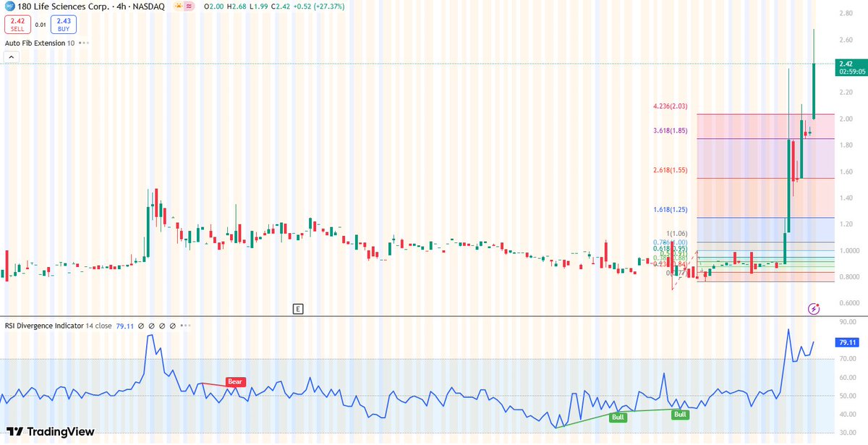This screenshot has width=868, height=445.
Task: Click the purple lightning go-to-realtime icon
Action: (x=814, y=309)
